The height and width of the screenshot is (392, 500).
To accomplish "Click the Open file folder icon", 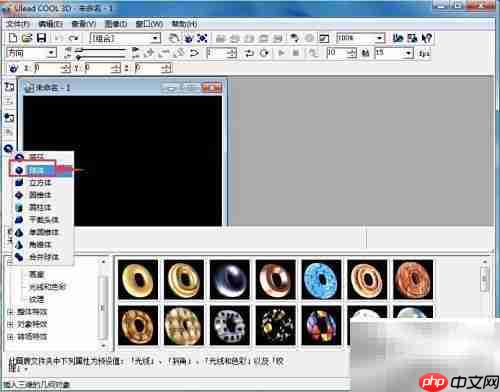I will 27,38.
